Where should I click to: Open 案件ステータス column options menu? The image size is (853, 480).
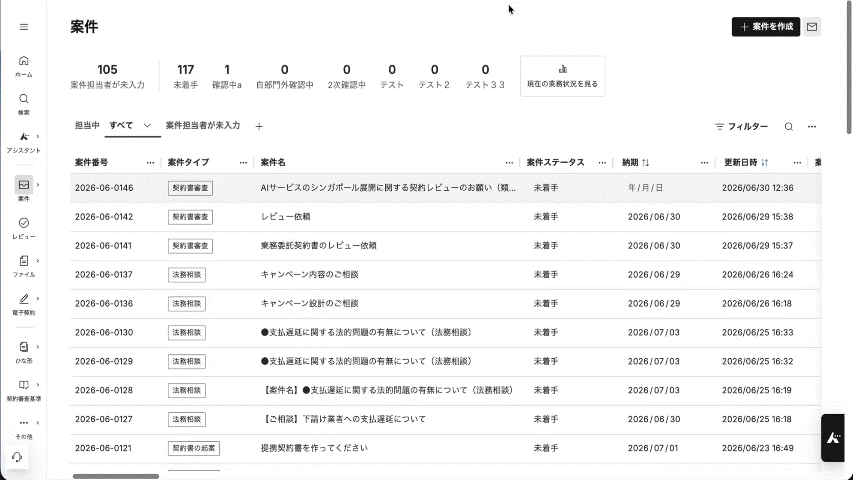click(602, 162)
